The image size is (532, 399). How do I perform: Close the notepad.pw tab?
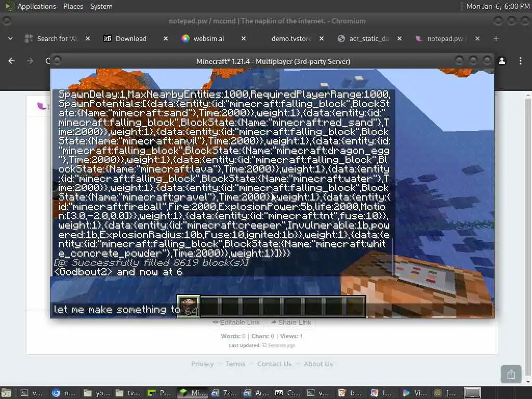point(477,38)
